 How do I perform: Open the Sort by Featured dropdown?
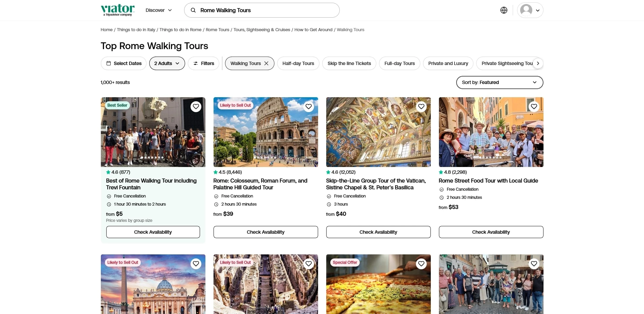[499, 82]
